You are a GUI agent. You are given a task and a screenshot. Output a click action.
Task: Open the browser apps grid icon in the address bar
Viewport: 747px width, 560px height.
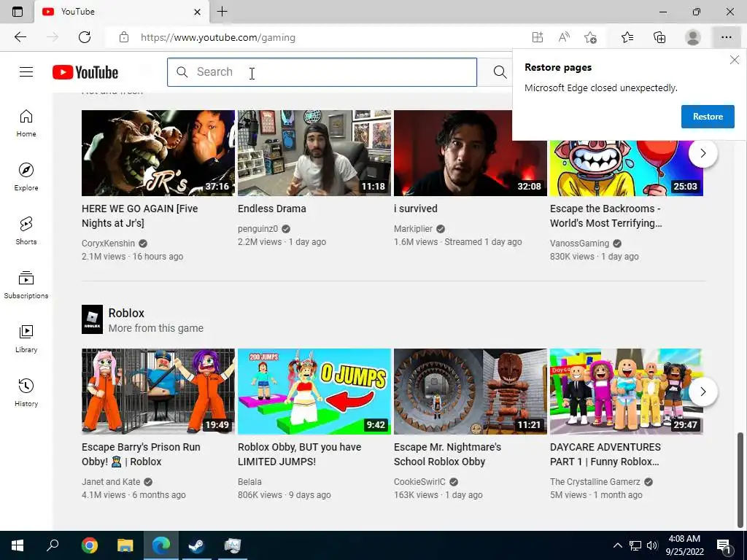click(538, 37)
